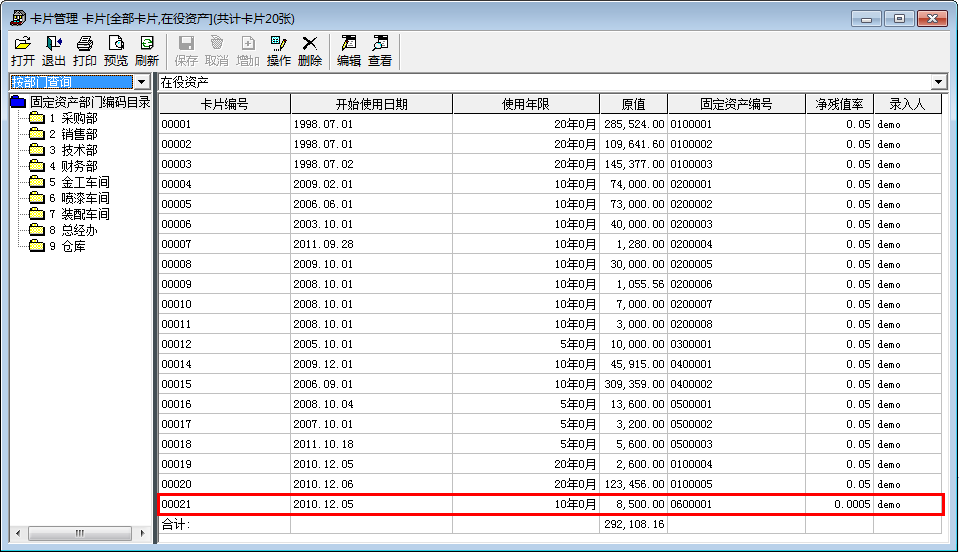Select the root node 固定资产部门编码目录
Image resolution: width=959 pixels, height=552 pixels.
click(90, 102)
